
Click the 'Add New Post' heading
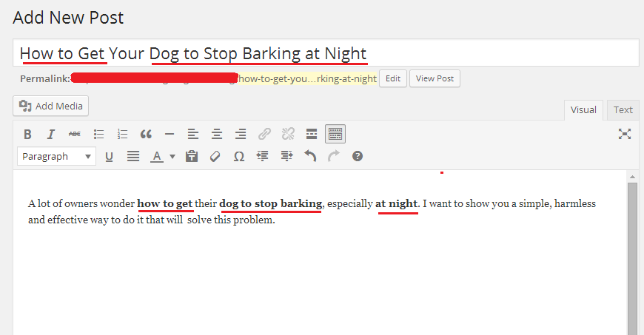68,18
